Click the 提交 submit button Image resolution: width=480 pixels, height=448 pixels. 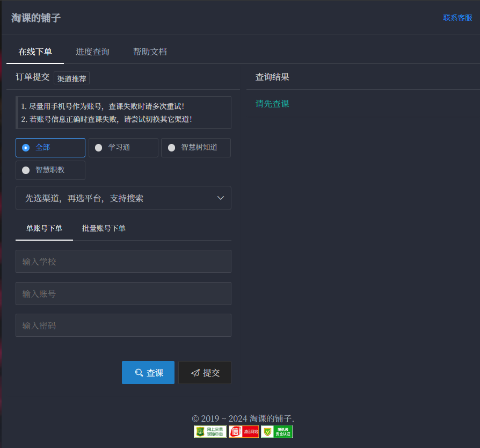pyautogui.click(x=205, y=372)
